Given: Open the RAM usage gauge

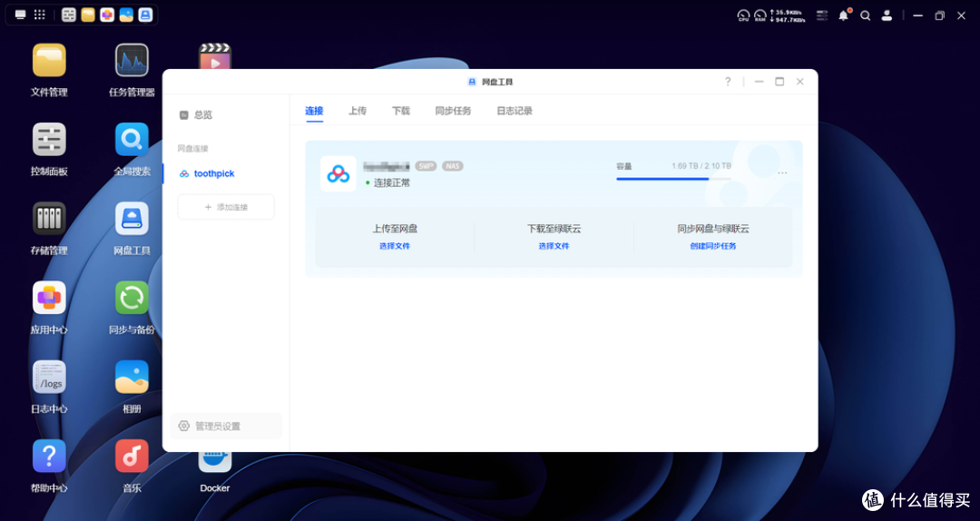Looking at the screenshot, I should [x=760, y=15].
